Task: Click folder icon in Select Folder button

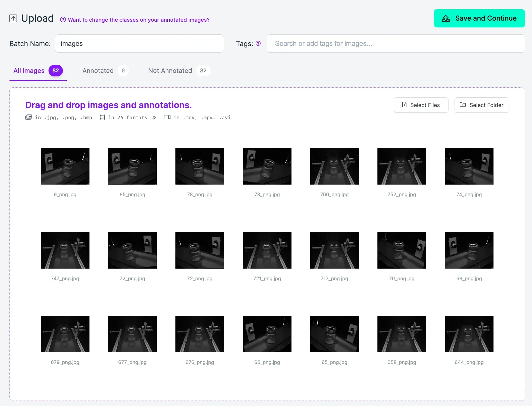Action: point(463,105)
